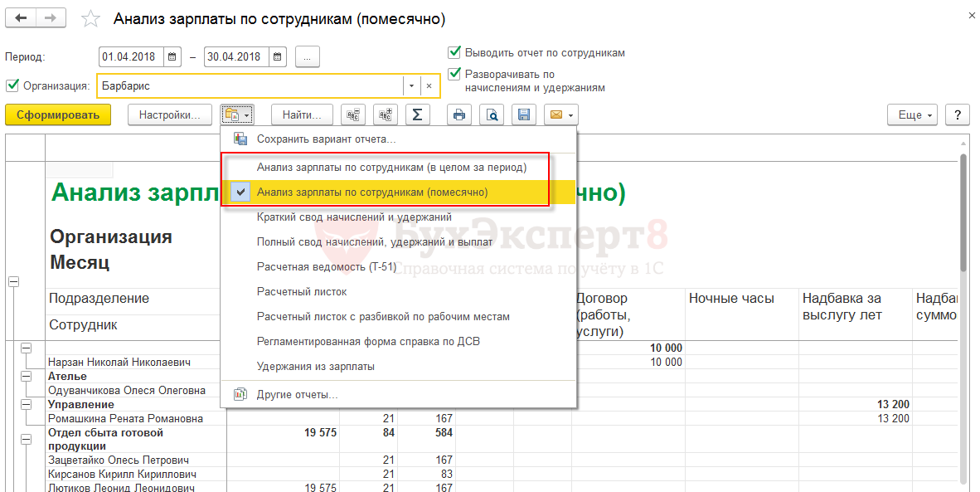
Task: Choose Анализ зарплаты по сотрудникам (в целом за период)
Action: pos(398,168)
